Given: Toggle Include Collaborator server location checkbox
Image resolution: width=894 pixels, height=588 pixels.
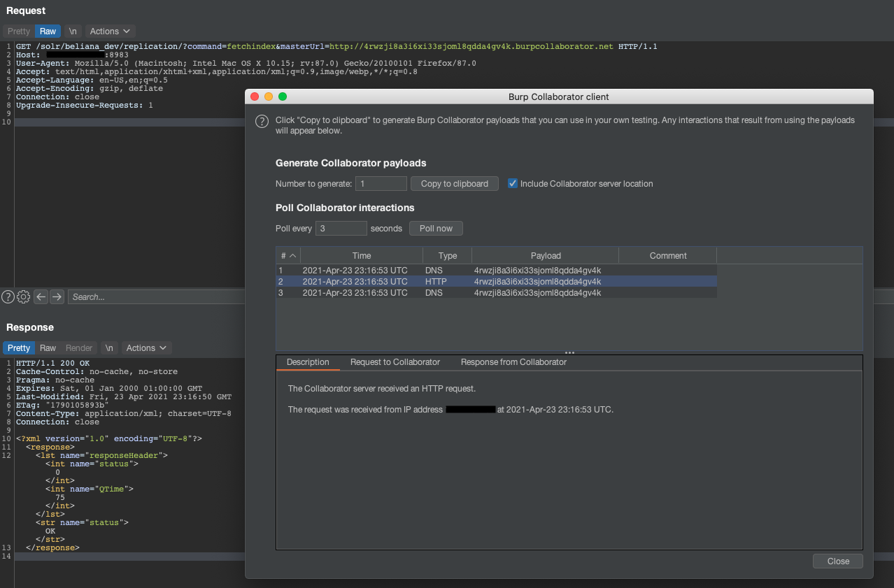Looking at the screenshot, I should [x=513, y=183].
